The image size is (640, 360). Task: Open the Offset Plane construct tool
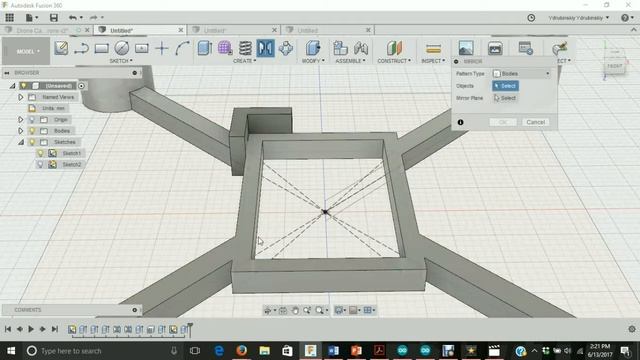(x=394, y=48)
